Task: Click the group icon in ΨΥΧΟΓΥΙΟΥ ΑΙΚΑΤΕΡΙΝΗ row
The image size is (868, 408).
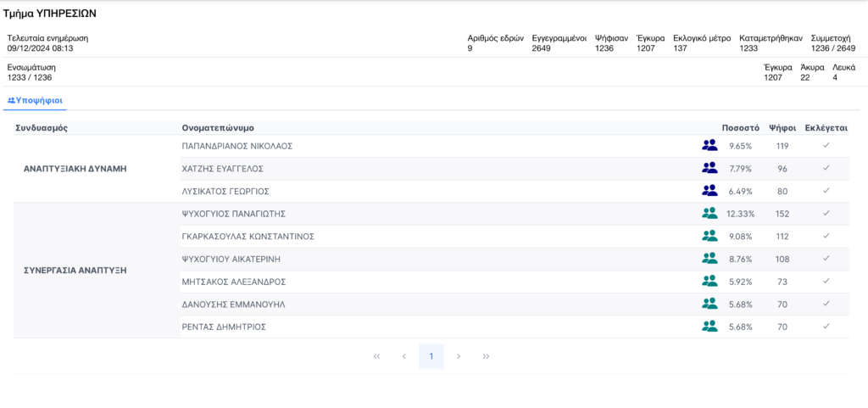Action: (709, 259)
